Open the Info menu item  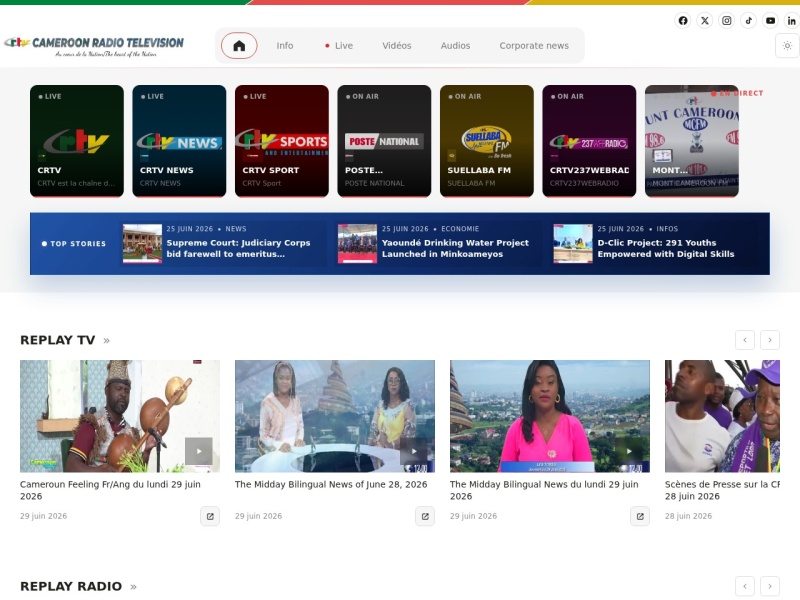[285, 46]
